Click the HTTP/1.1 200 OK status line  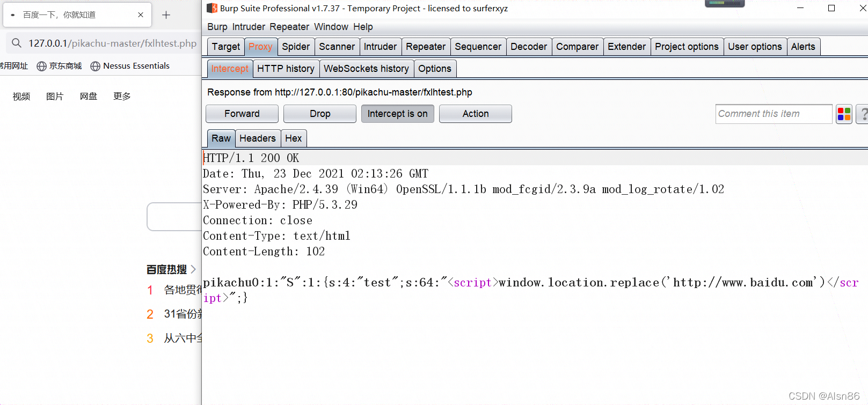tap(251, 158)
